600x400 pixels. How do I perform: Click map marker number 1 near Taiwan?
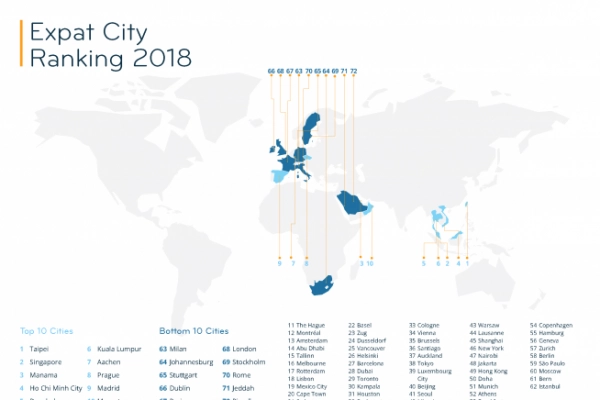tap(467, 263)
